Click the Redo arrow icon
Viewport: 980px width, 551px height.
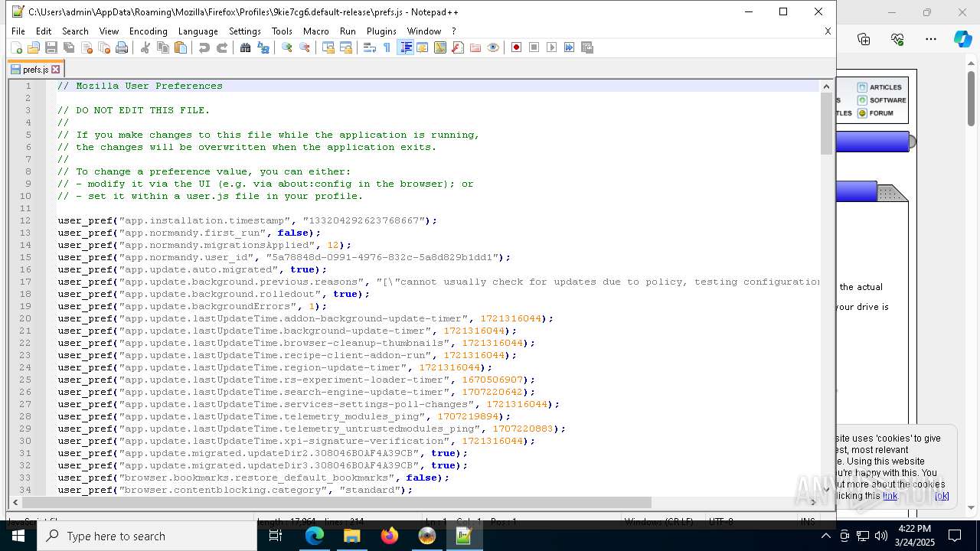coord(222,47)
